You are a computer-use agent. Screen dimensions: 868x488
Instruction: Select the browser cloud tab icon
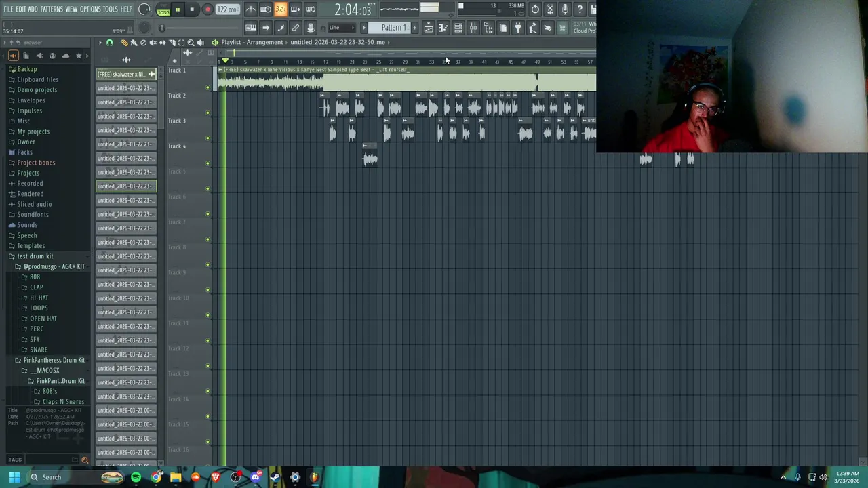pos(66,56)
